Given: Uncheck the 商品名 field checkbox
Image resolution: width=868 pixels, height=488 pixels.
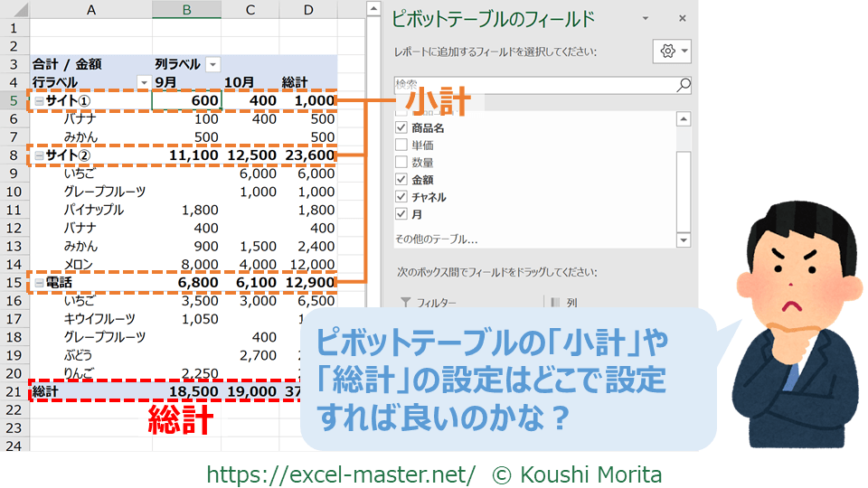Looking at the screenshot, I should pos(402,128).
